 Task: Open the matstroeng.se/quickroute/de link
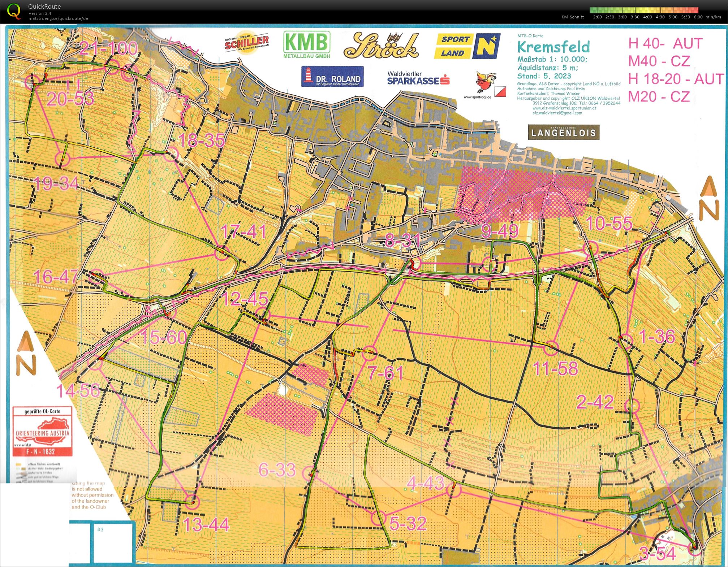(x=58, y=18)
